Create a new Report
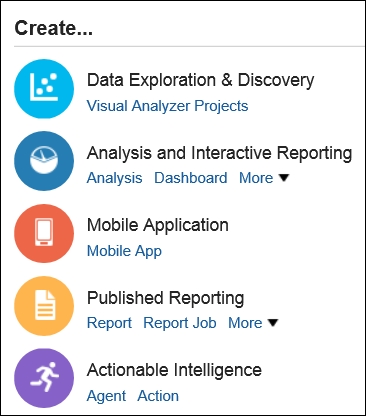Viewport: 366px width, 416px height. 109,323
